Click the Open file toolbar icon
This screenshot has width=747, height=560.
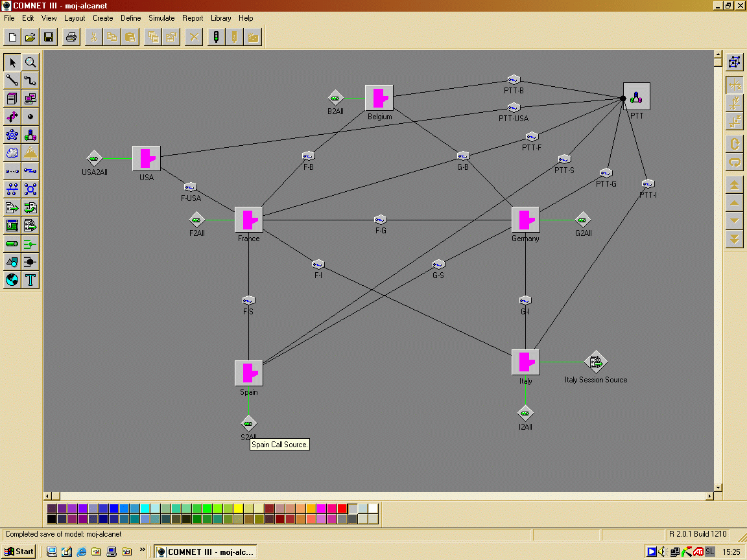pyautogui.click(x=30, y=37)
